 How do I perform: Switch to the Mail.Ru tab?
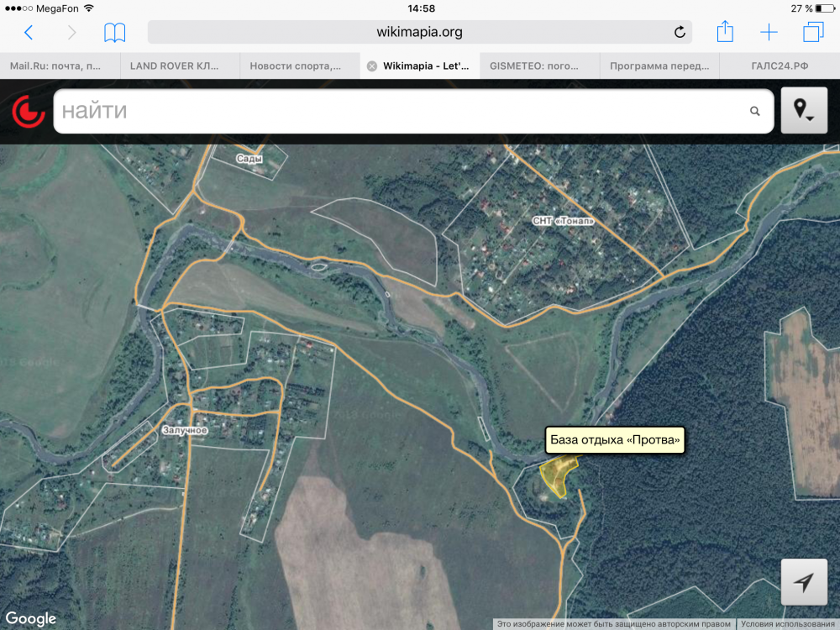(59, 66)
